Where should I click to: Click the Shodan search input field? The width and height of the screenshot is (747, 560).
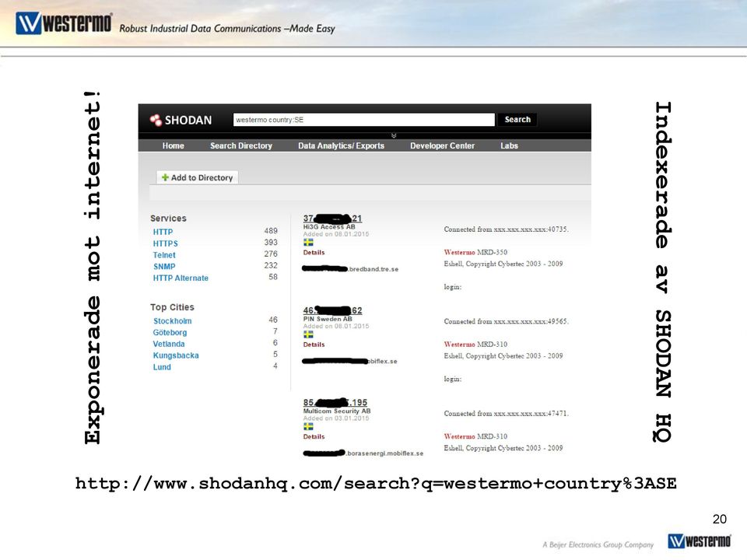click(364, 120)
